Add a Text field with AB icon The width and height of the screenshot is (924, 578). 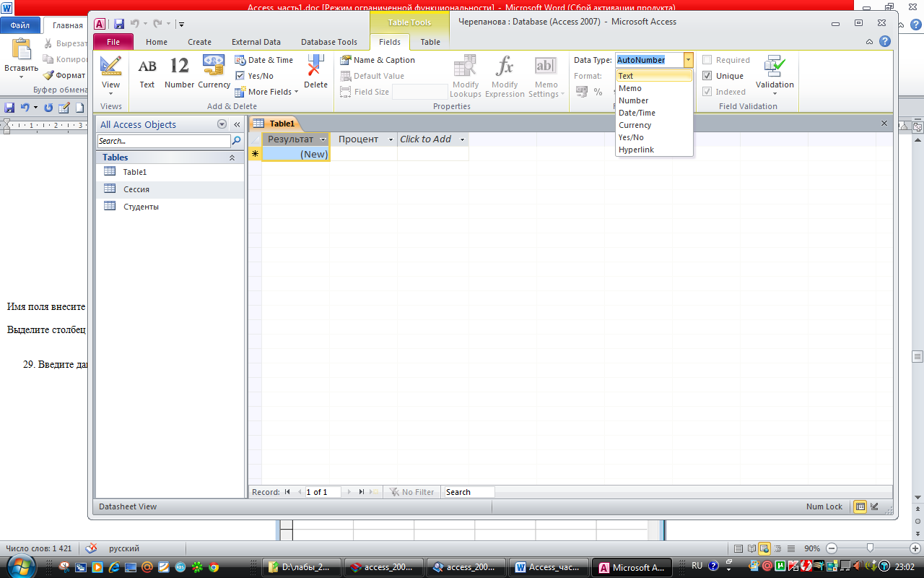point(147,72)
